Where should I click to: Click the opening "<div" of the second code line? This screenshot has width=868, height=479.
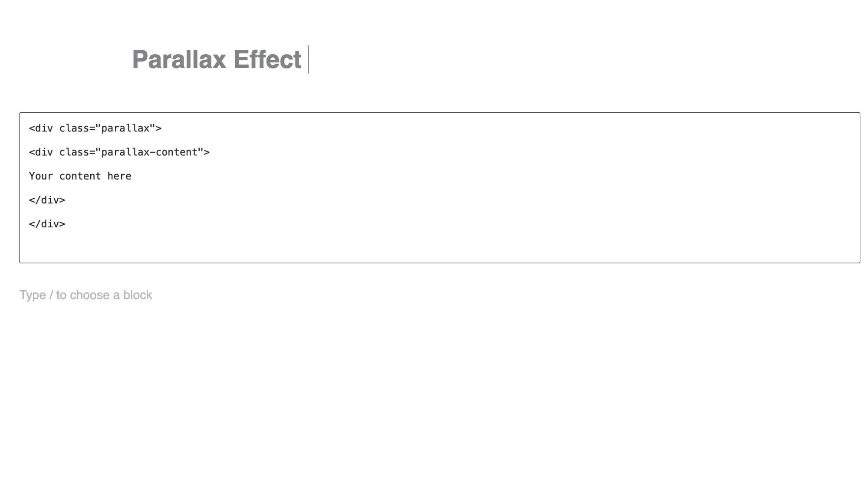pyautogui.click(x=41, y=152)
